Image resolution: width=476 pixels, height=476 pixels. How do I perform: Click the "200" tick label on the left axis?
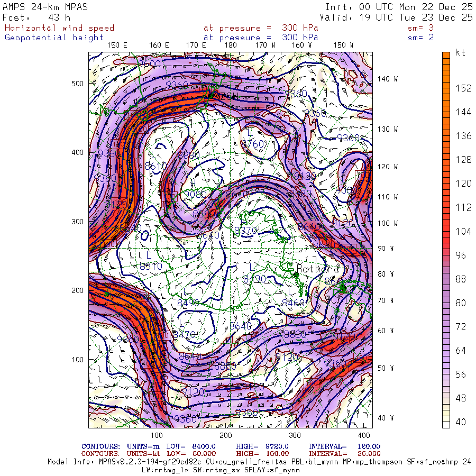tap(77, 291)
